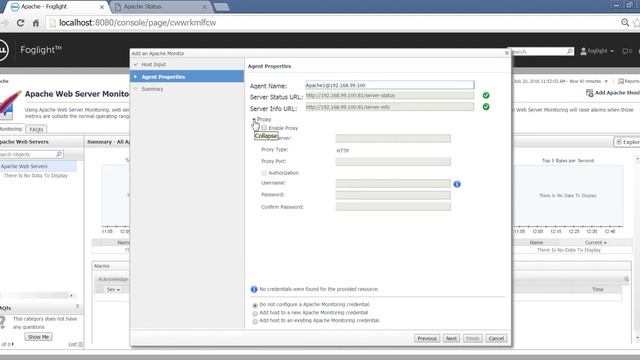640x360 pixels.
Task: Close the Add an Apache Monitor dialog
Action: coord(507,53)
